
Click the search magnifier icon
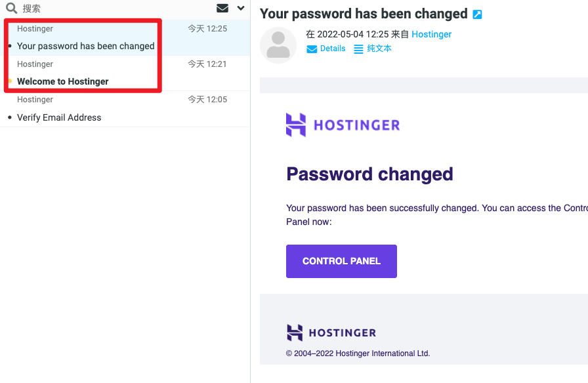pyautogui.click(x=11, y=9)
